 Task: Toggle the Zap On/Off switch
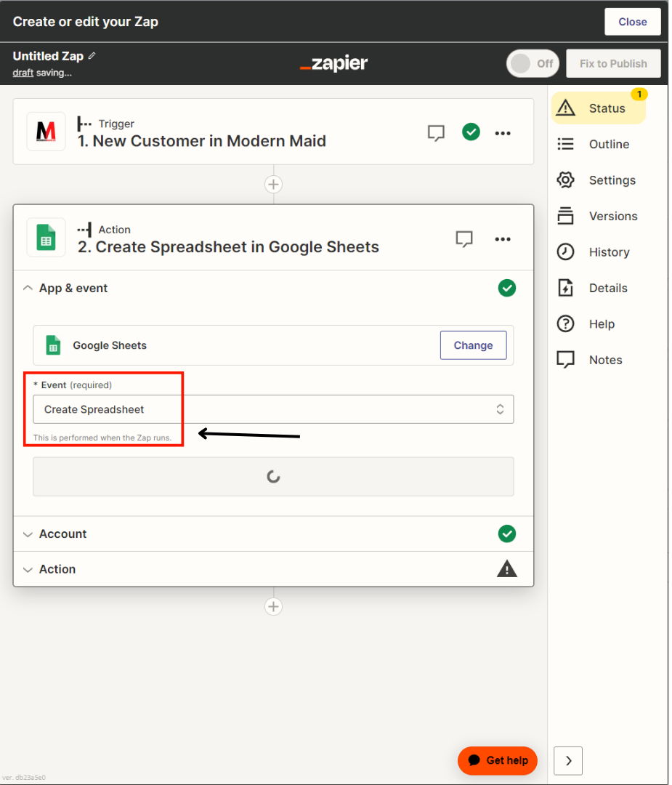click(533, 63)
